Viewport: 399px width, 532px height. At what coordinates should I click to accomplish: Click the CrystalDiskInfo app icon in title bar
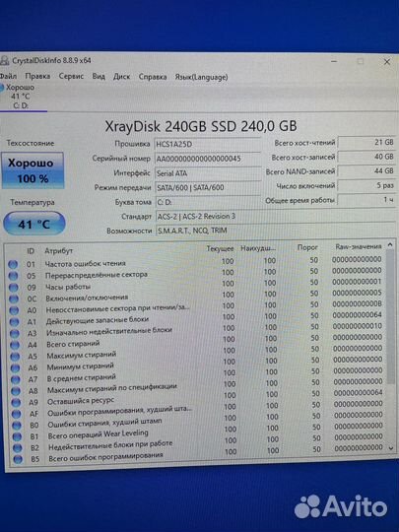click(x=4, y=61)
